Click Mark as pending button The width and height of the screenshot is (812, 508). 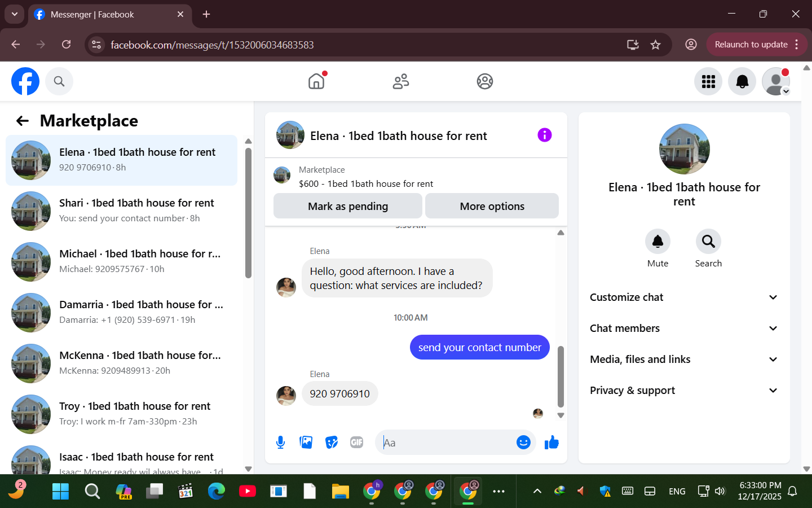click(348, 206)
